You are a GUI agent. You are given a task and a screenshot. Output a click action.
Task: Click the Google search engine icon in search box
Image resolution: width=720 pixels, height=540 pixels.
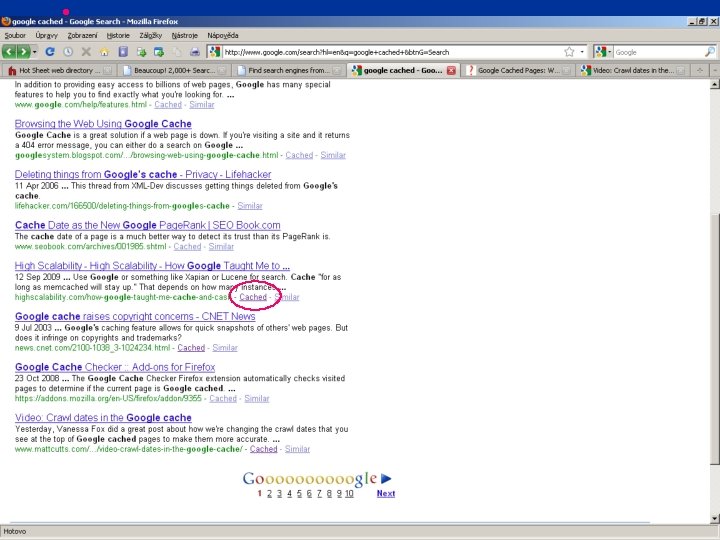tap(601, 52)
